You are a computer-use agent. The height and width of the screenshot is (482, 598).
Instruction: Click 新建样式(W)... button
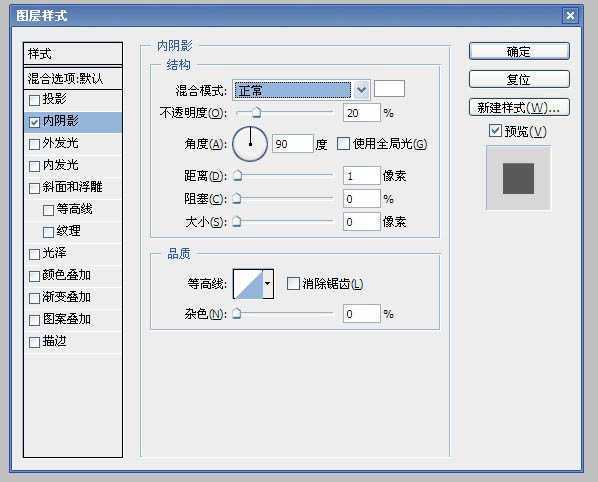point(519,108)
